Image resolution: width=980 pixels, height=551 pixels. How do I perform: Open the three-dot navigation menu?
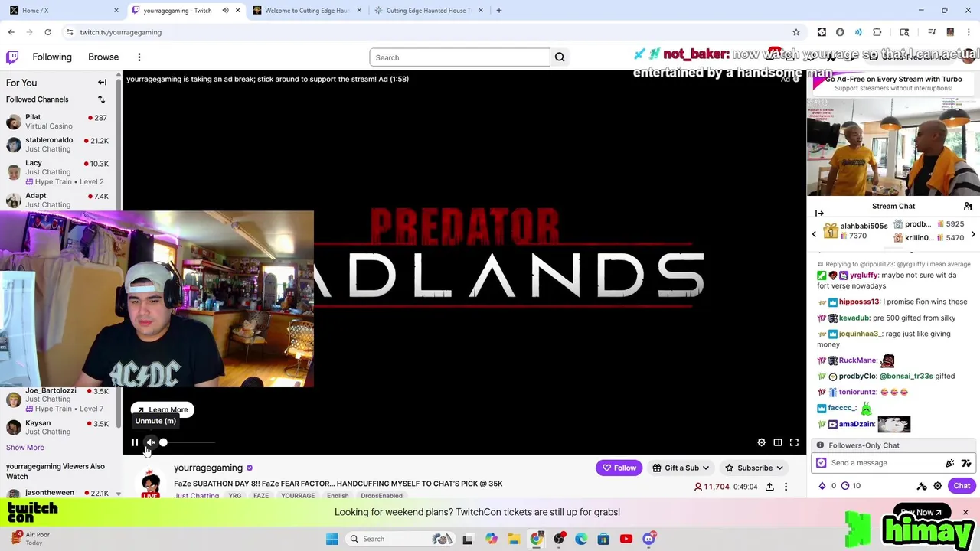coord(139,57)
